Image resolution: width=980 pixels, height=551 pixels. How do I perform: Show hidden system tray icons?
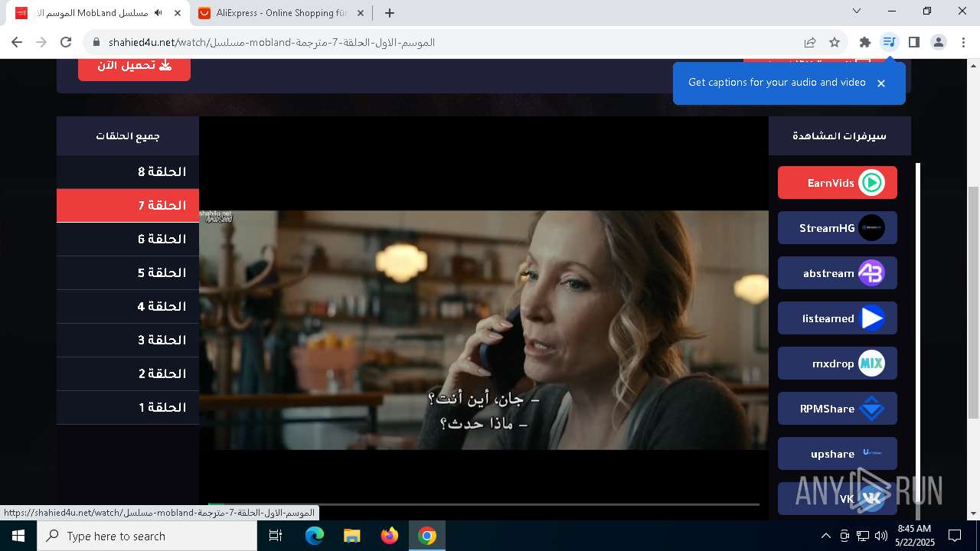point(825,536)
